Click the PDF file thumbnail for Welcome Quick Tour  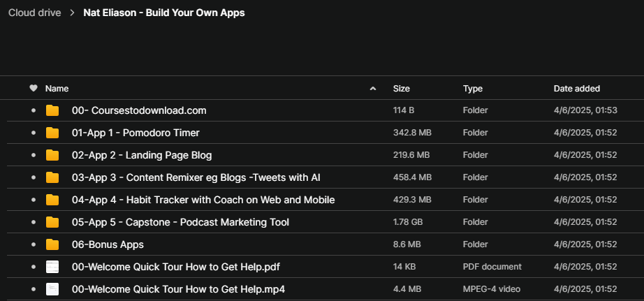pos(52,267)
